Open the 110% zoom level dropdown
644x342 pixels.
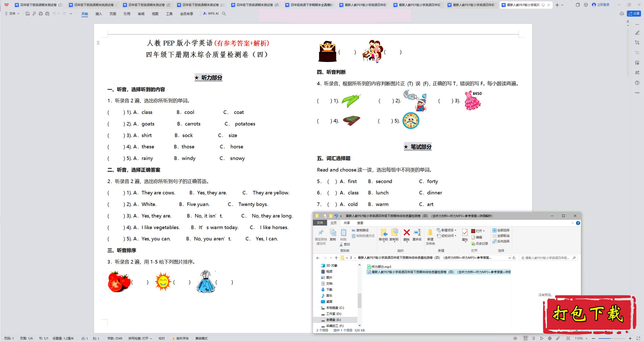coord(581,338)
